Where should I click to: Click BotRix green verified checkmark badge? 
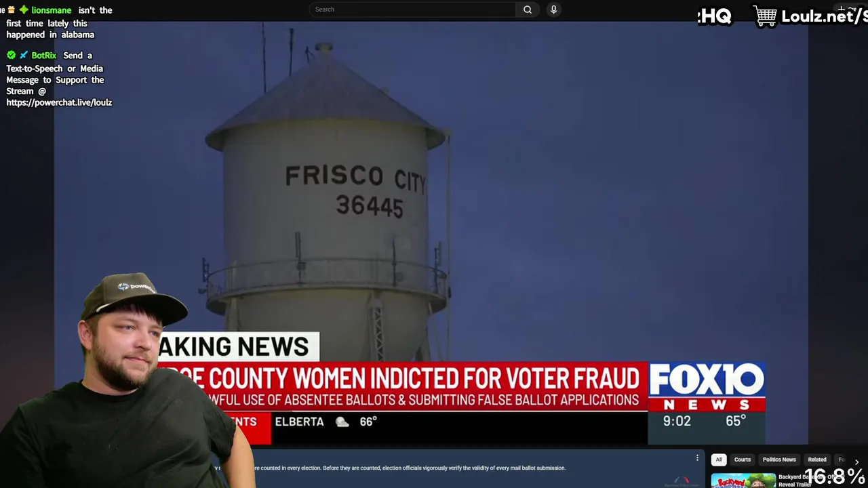click(11, 55)
